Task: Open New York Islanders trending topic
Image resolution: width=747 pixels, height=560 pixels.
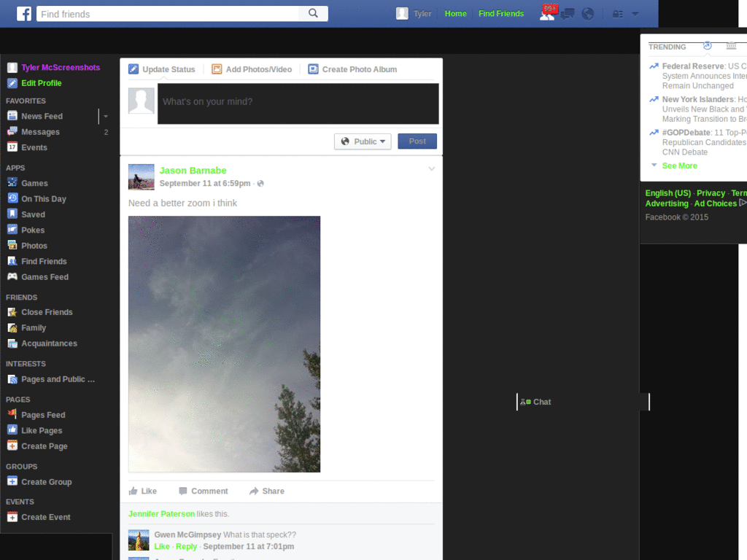Action: tap(698, 99)
